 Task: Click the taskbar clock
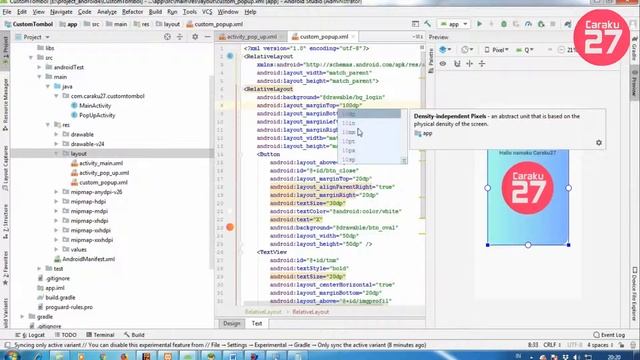[x=614, y=356]
